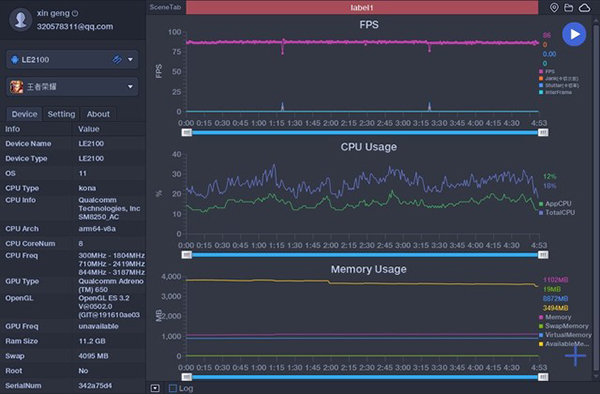Screen dimensions: 600x394
Task: Select the Swap 4095 MB value
Action: coord(93,356)
